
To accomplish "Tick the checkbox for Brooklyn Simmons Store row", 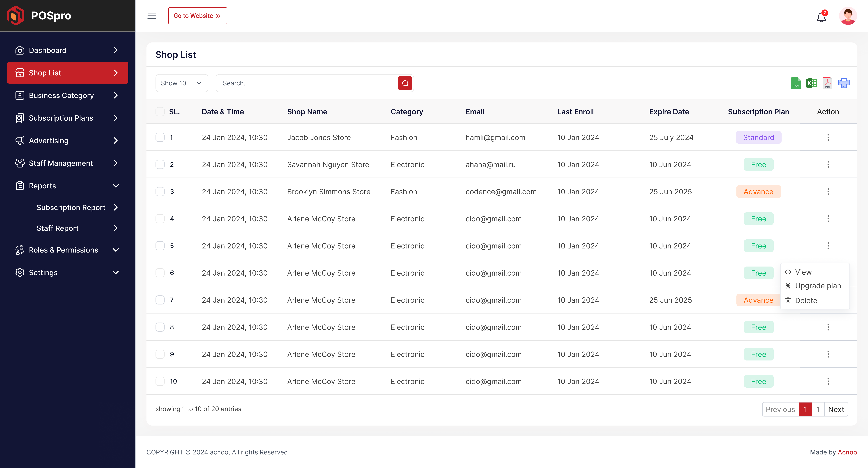I will [x=160, y=191].
